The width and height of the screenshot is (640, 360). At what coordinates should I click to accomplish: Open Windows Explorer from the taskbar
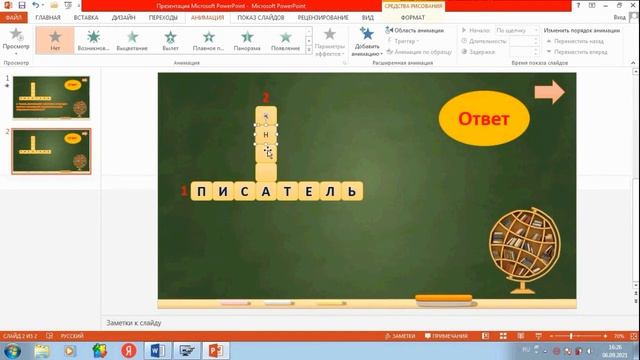pyautogui.click(x=42, y=351)
